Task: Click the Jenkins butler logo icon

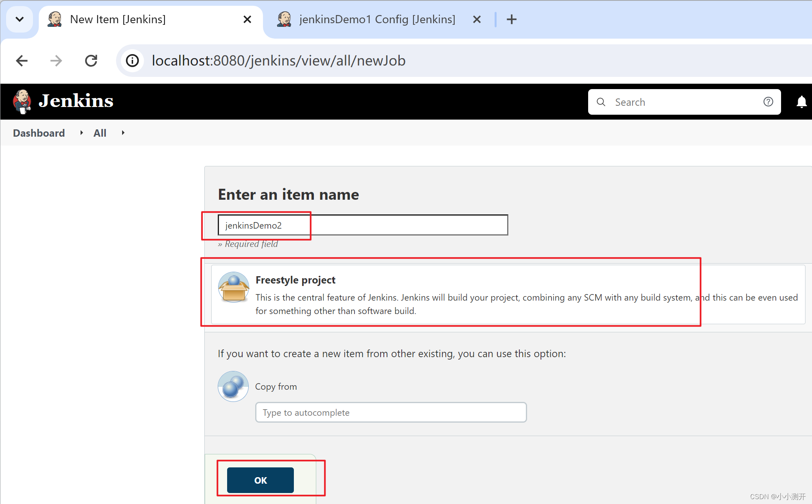Action: (x=22, y=101)
